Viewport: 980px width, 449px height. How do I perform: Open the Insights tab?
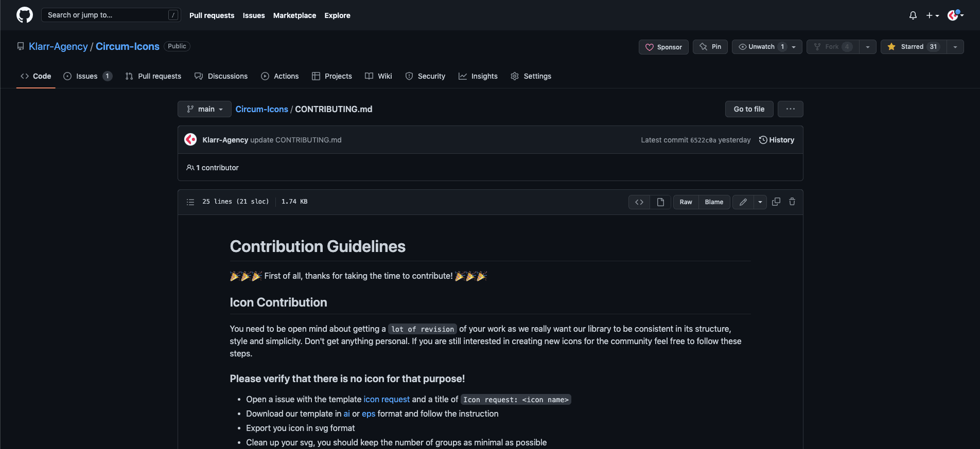(x=478, y=76)
